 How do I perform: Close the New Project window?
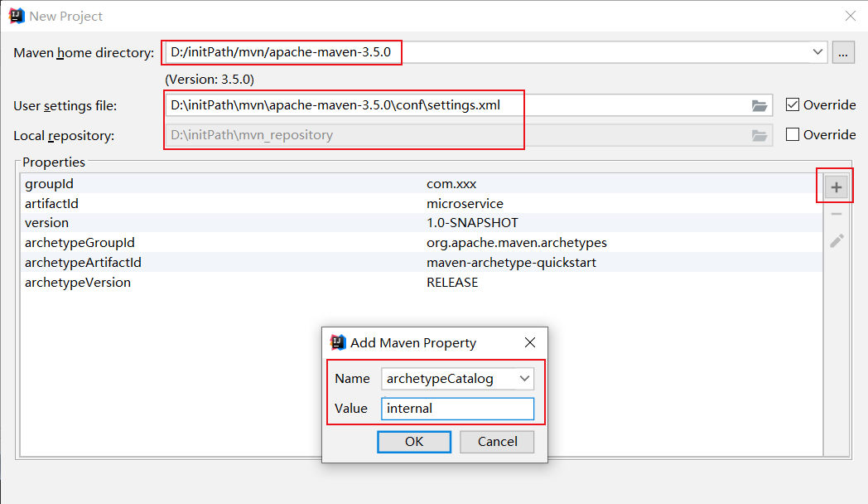pos(851,16)
